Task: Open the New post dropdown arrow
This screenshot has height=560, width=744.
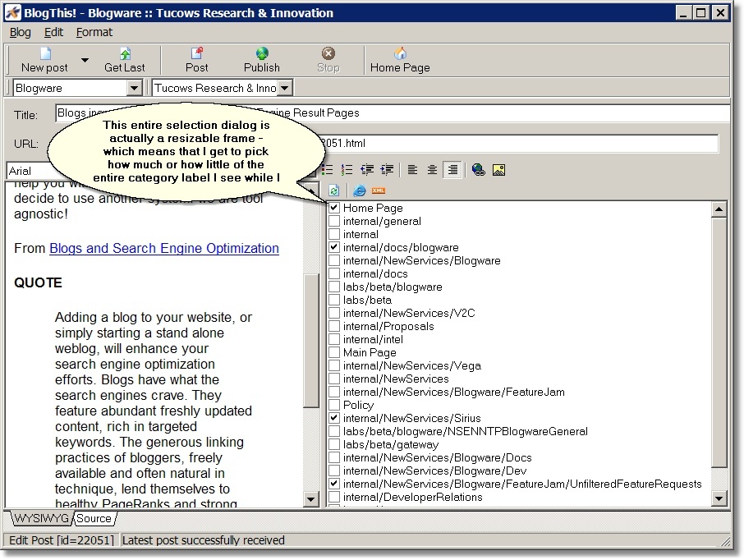Action: [85, 60]
